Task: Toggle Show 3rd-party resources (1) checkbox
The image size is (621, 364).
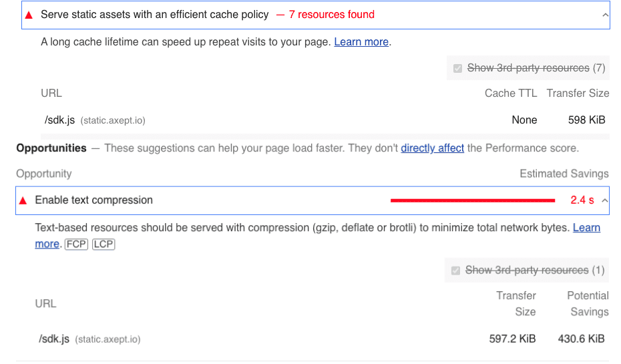Action: click(x=455, y=270)
